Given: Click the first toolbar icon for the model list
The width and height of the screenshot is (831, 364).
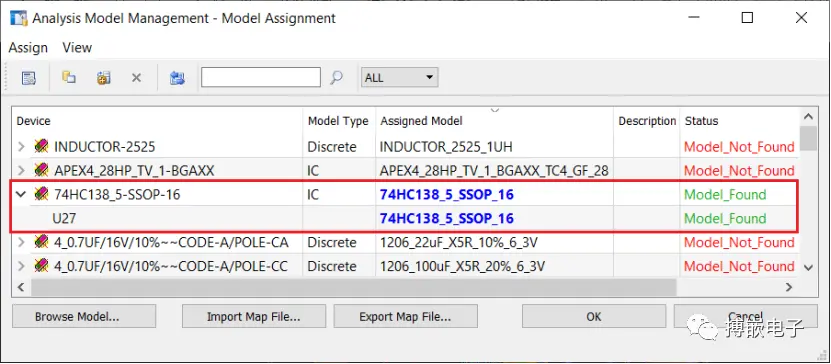Looking at the screenshot, I should 29,78.
